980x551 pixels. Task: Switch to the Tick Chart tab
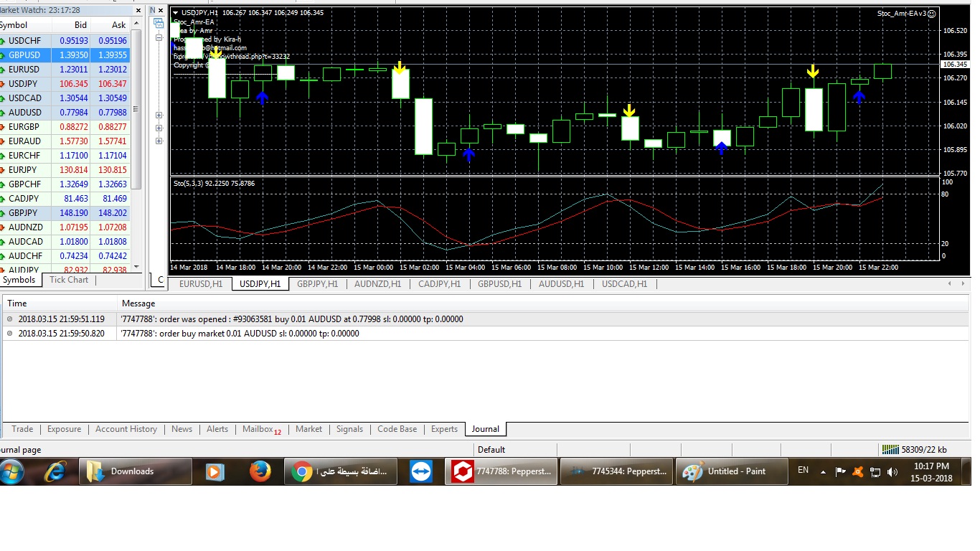(x=69, y=280)
